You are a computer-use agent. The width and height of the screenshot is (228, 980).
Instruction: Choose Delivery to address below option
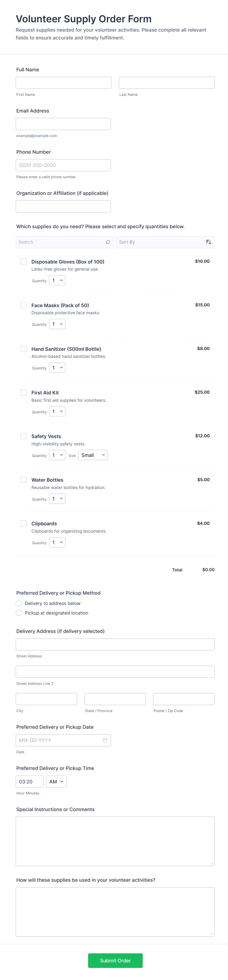click(19, 603)
